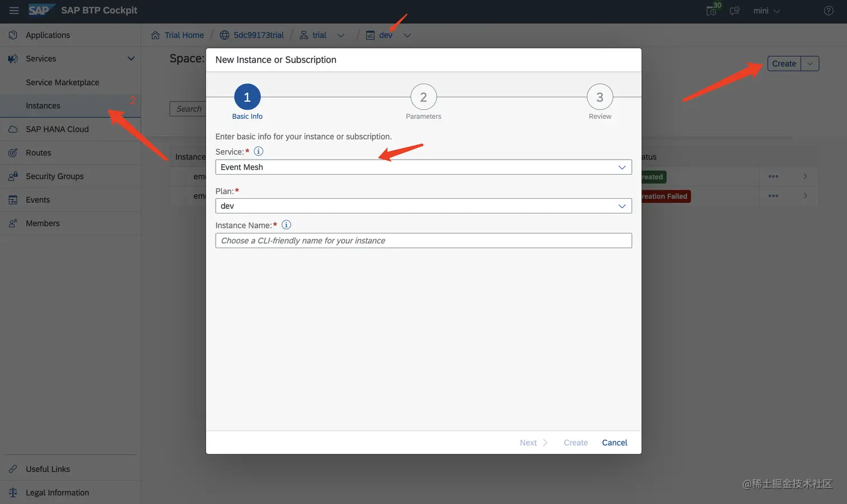847x504 pixels.
Task: Click the Search field behind the dialog
Action: point(188,109)
